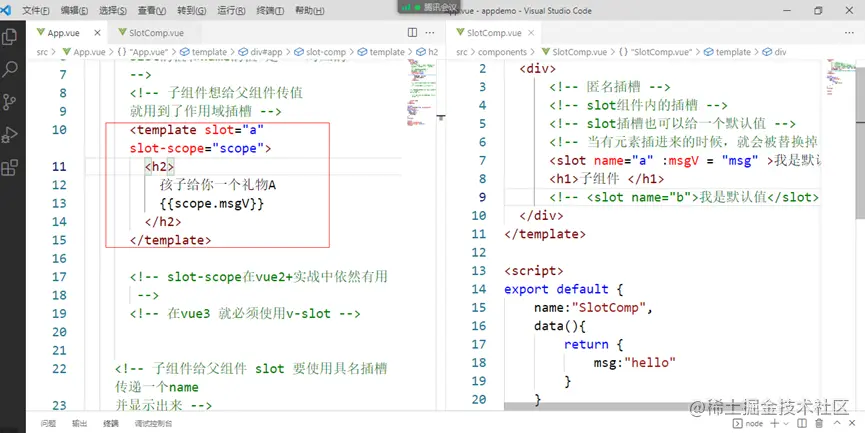
Task: Kill the terminal with trash icon
Action: [x=819, y=423]
